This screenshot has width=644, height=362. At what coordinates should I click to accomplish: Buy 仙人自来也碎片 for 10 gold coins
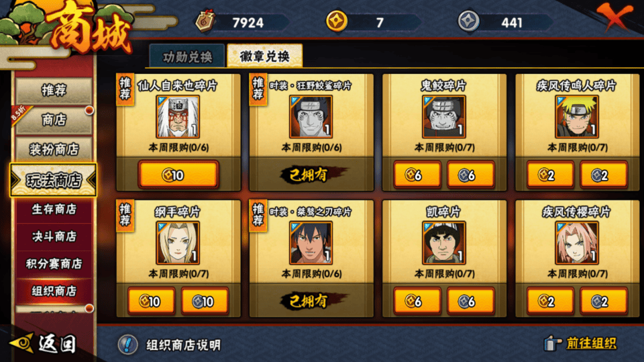point(178,175)
